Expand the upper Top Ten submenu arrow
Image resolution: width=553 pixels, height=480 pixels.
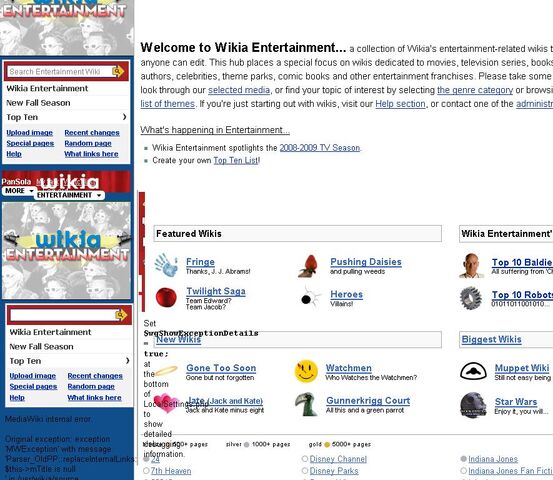click(124, 117)
